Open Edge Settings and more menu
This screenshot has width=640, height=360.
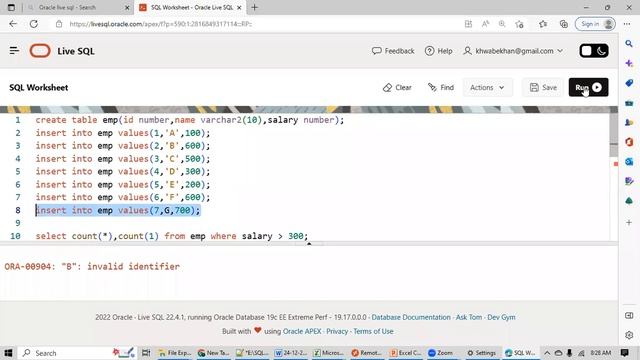coord(627,24)
